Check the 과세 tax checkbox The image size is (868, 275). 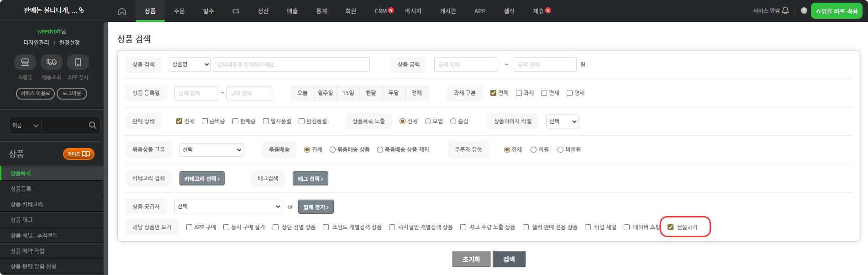[x=519, y=93]
